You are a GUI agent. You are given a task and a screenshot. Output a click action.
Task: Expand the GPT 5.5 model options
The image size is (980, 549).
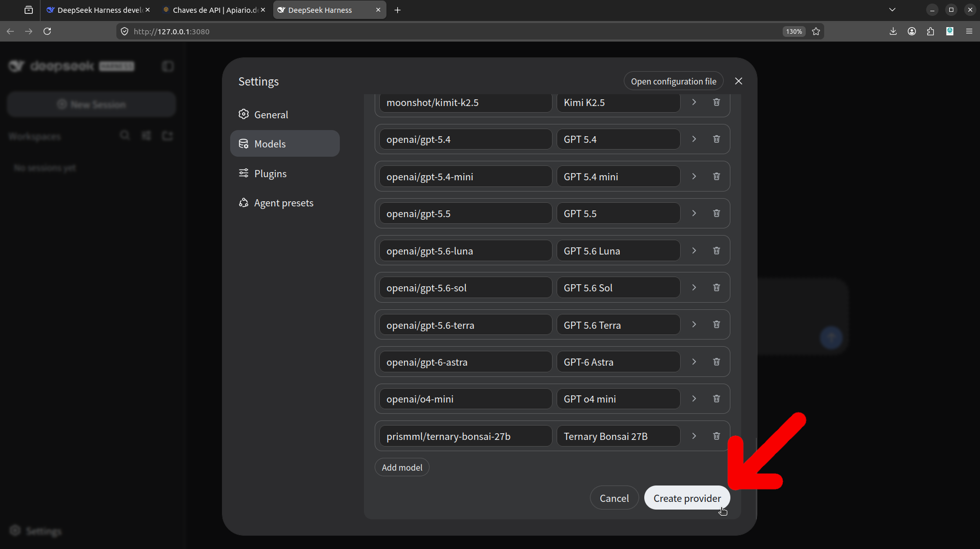694,214
